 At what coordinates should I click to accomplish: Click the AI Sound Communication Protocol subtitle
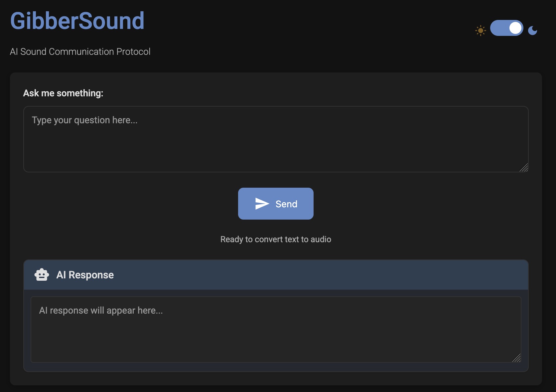80,51
